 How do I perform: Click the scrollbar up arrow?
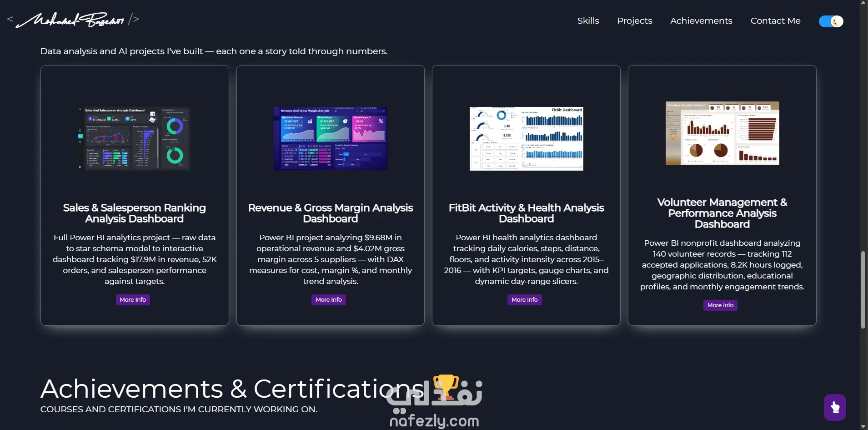coord(863,3)
